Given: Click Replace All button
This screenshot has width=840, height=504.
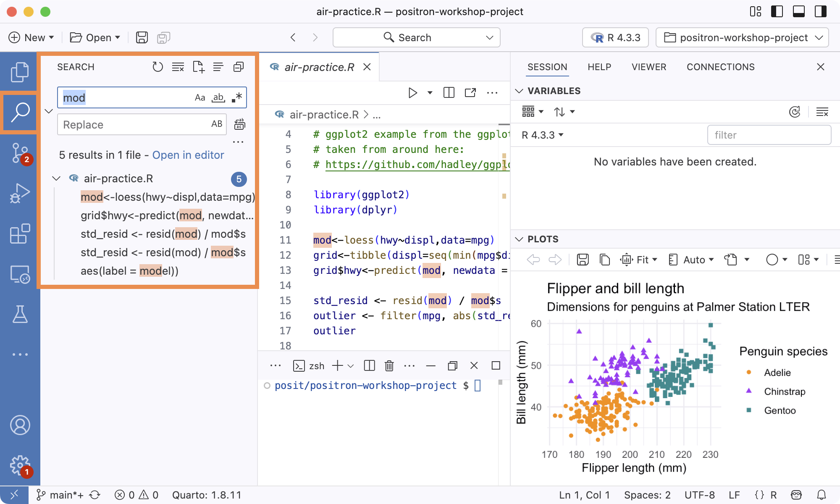Looking at the screenshot, I should pyautogui.click(x=239, y=124).
